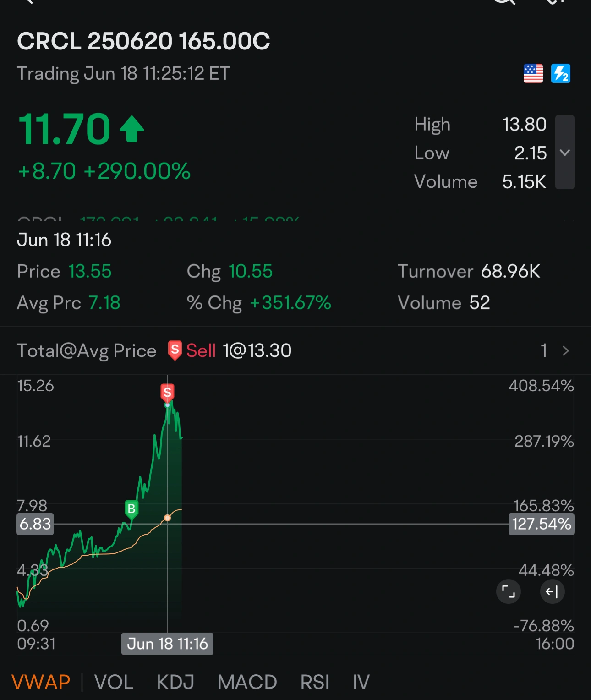Select the IV indicator tab
Viewport: 591px width, 700px height.
pyautogui.click(x=361, y=682)
